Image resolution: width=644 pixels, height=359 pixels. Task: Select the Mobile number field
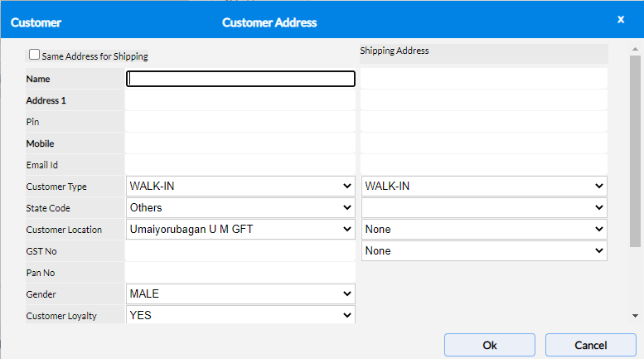coord(240,143)
